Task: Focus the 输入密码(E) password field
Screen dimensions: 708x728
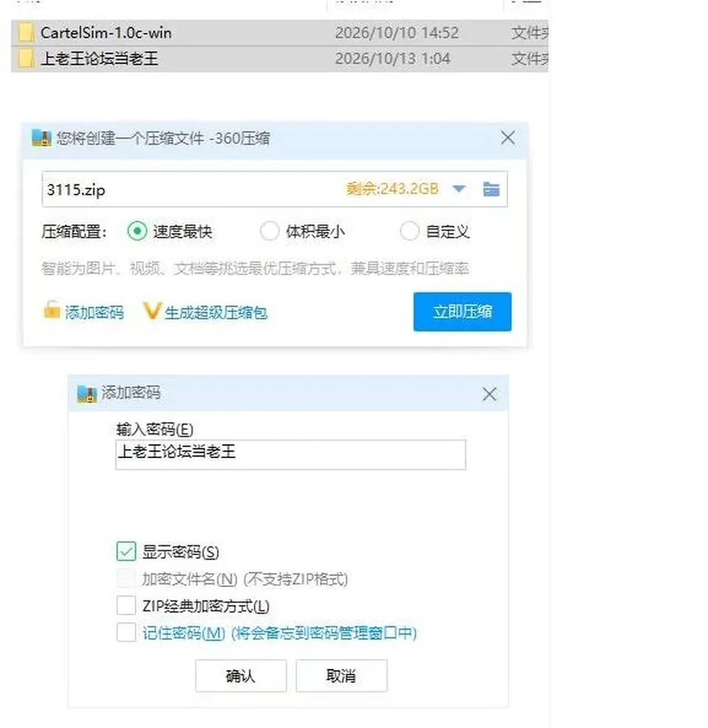Action: point(291,454)
